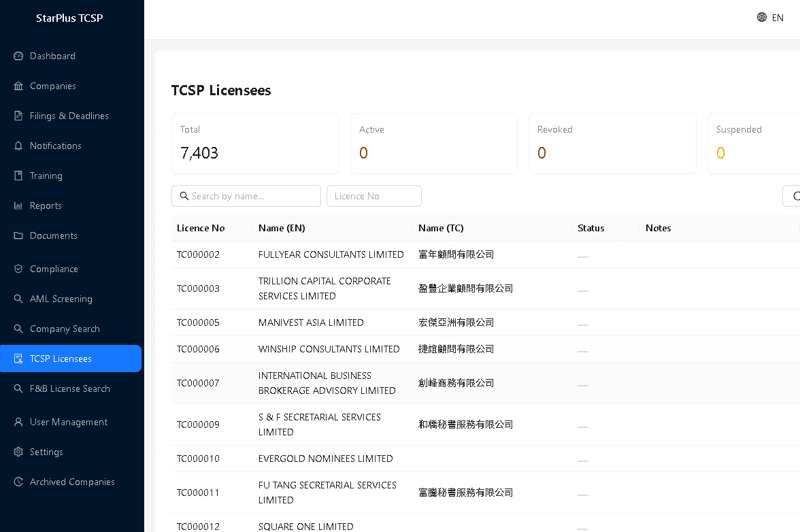Screen dimensions: 800x532
Task: Click FU TANG SECRETARIAL SERVICES LIMITED
Action: tap(327, 493)
